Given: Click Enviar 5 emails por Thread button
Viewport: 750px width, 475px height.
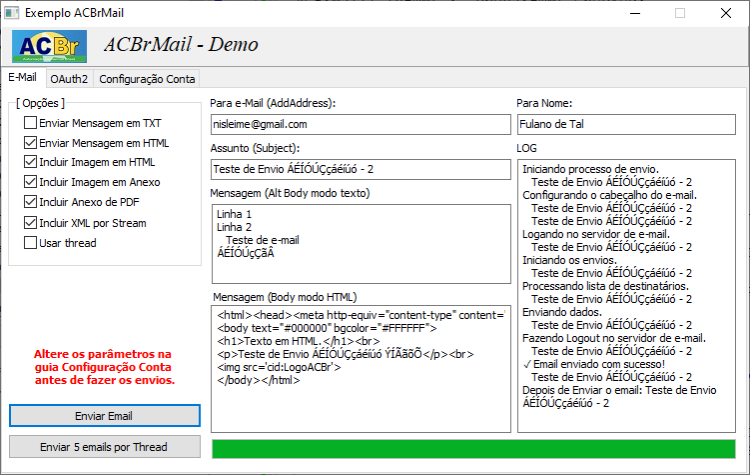Looking at the screenshot, I should point(104,447).
